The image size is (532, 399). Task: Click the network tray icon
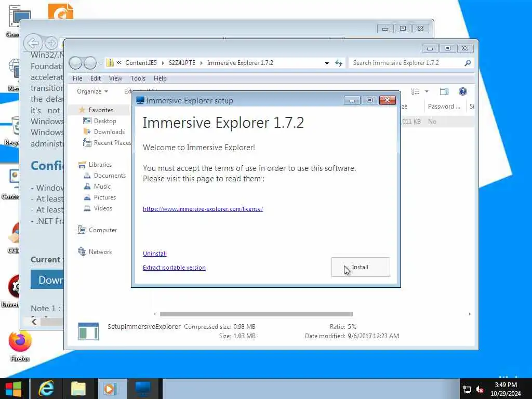click(467, 390)
